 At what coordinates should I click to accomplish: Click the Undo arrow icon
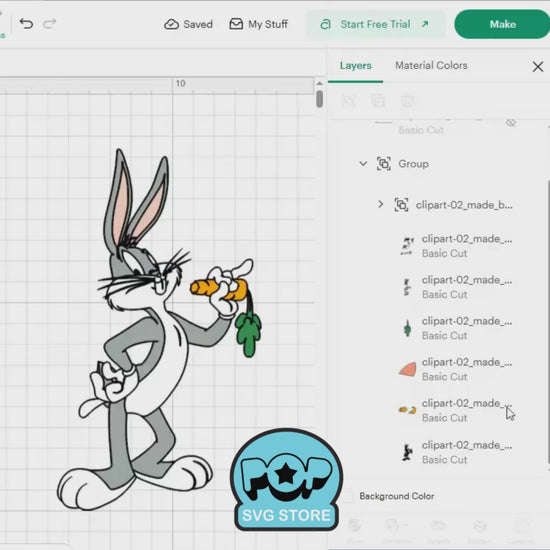[26, 24]
